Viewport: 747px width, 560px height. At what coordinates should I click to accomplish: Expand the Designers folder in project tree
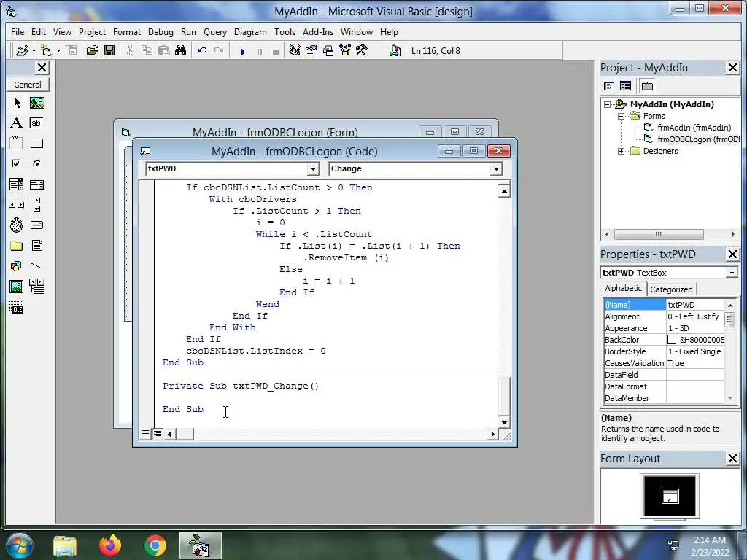click(x=622, y=151)
